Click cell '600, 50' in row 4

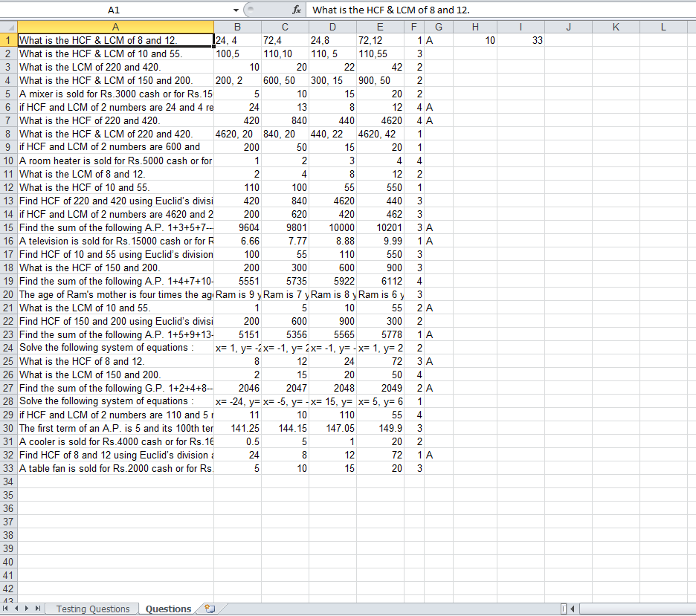point(285,81)
